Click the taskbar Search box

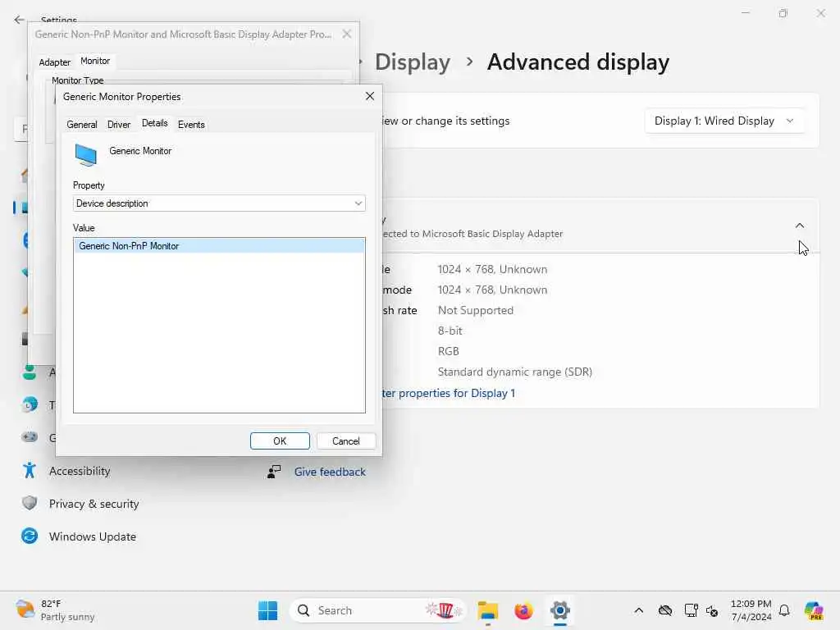pos(377,610)
